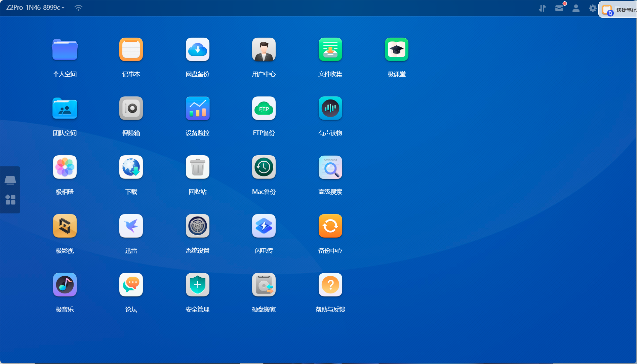Launch the 迅雷 Xunlei downloader
This screenshot has height=364, width=637.
click(x=131, y=226)
